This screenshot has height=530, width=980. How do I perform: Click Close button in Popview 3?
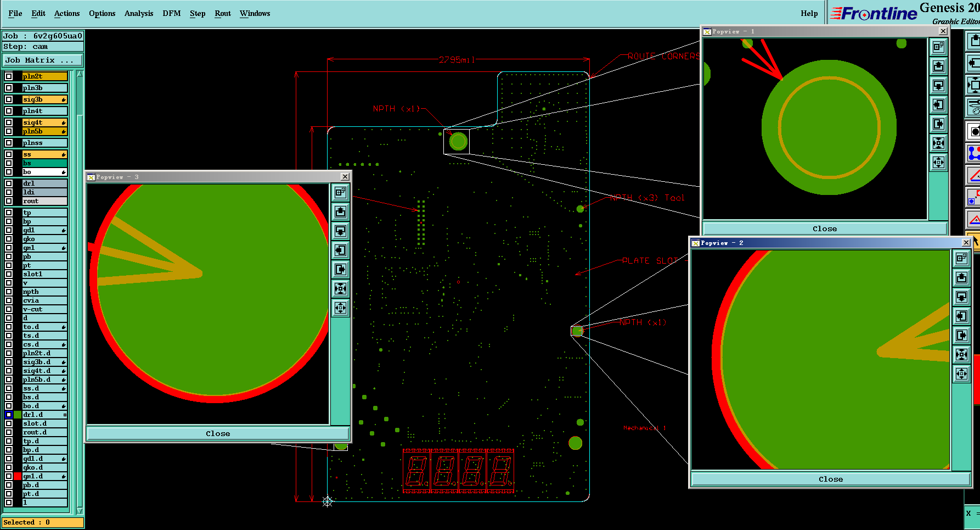pyautogui.click(x=218, y=433)
